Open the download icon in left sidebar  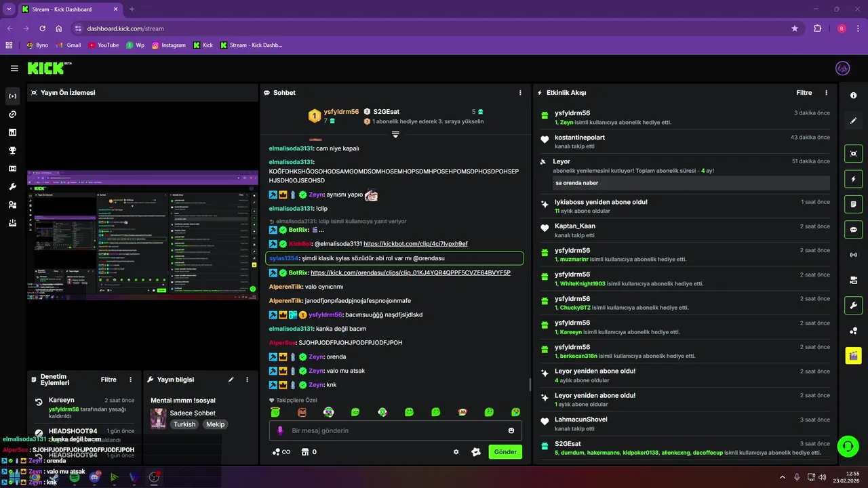[x=12, y=223]
